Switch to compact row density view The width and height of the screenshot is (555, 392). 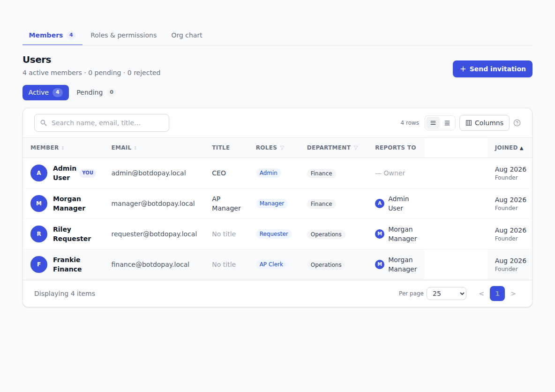[x=447, y=123]
